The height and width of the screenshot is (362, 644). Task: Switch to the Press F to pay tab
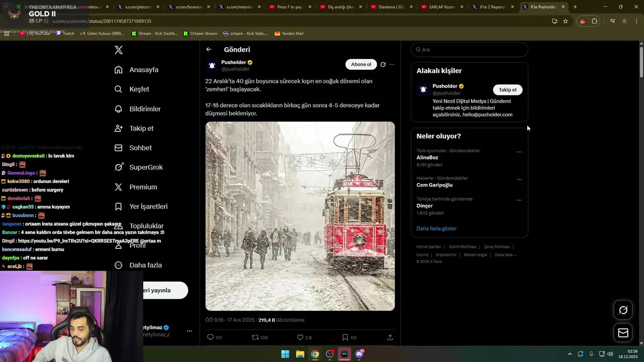289,7
